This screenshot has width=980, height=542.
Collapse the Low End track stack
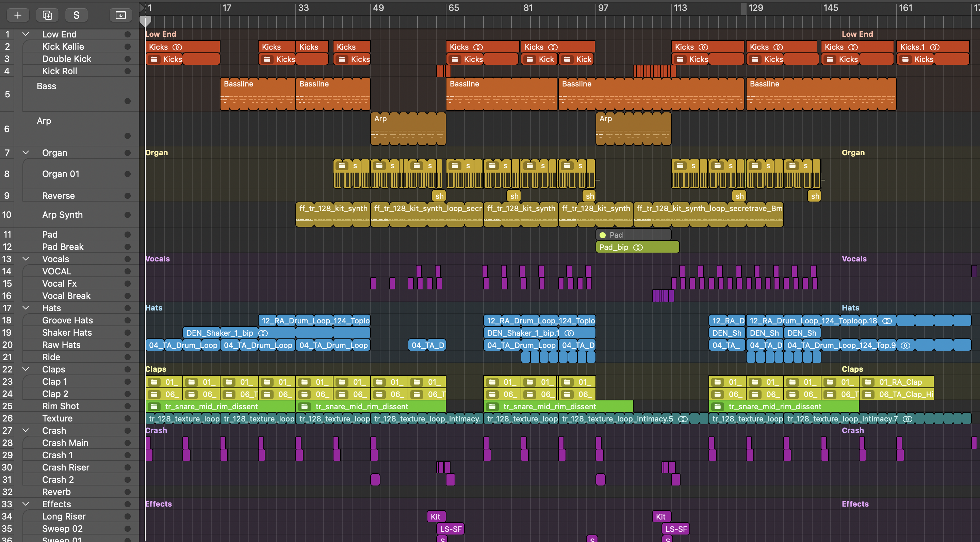[26, 34]
